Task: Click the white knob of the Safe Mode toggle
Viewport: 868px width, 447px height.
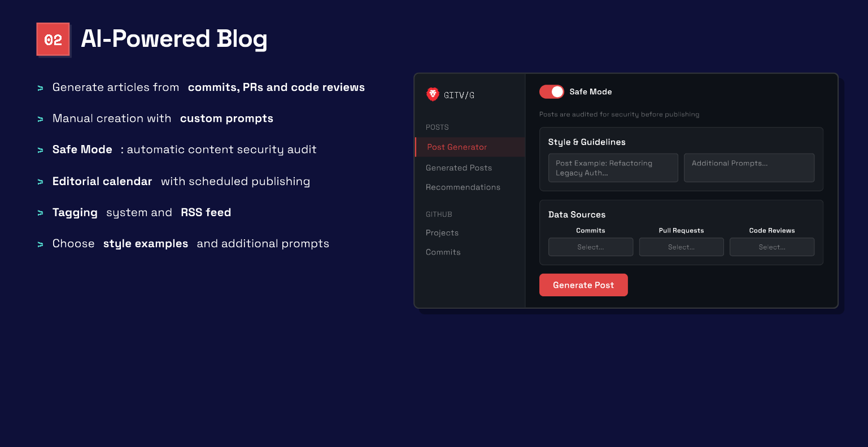Action: (x=557, y=91)
